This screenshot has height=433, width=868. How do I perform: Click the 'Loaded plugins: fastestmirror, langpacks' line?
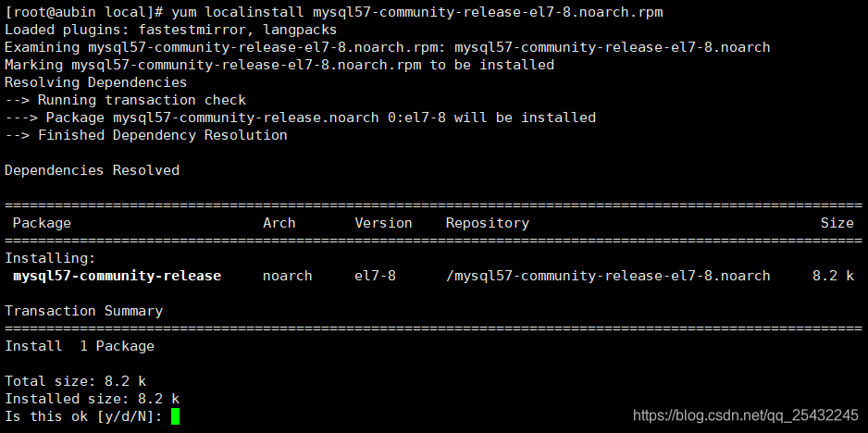[171, 30]
